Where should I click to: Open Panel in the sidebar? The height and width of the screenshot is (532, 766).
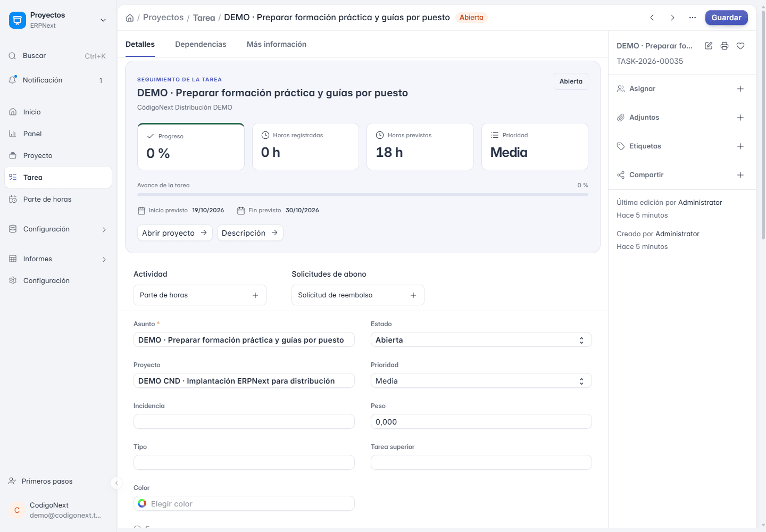tap(58, 134)
